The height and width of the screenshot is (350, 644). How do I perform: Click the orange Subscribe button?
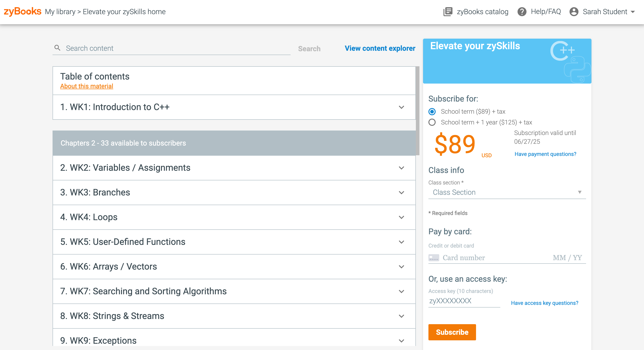pyautogui.click(x=452, y=332)
